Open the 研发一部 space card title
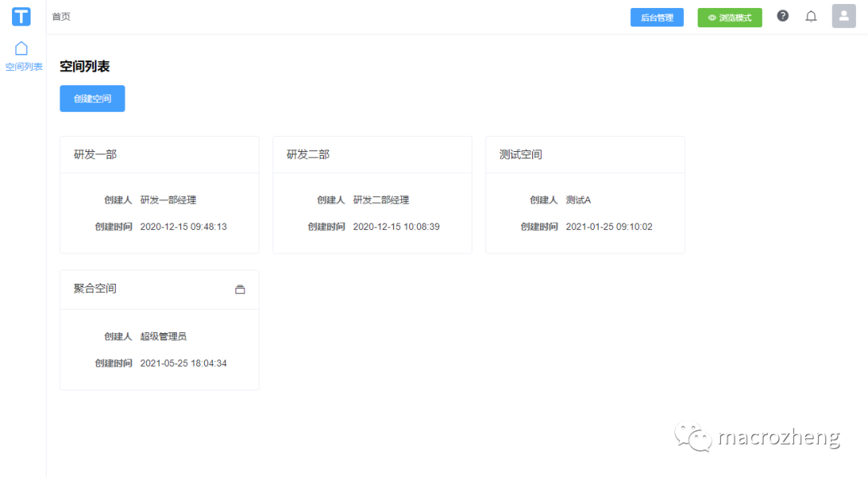The height and width of the screenshot is (477, 868). point(95,154)
